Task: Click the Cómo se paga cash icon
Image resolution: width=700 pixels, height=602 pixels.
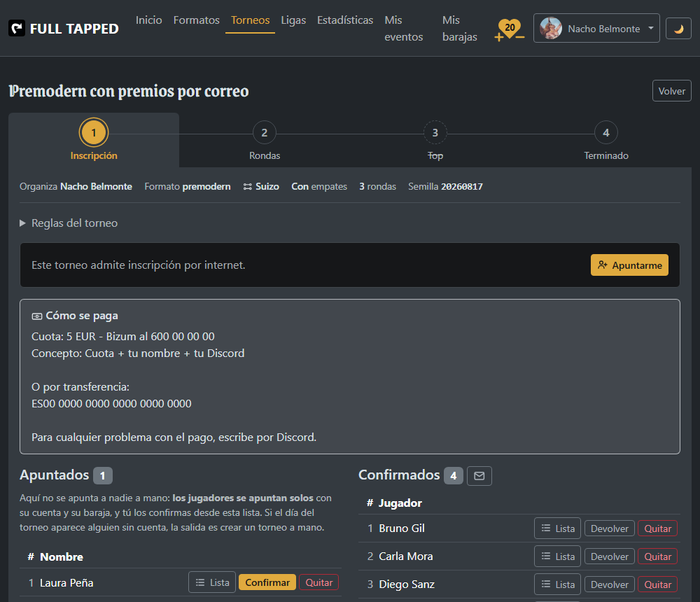Action: [37, 316]
